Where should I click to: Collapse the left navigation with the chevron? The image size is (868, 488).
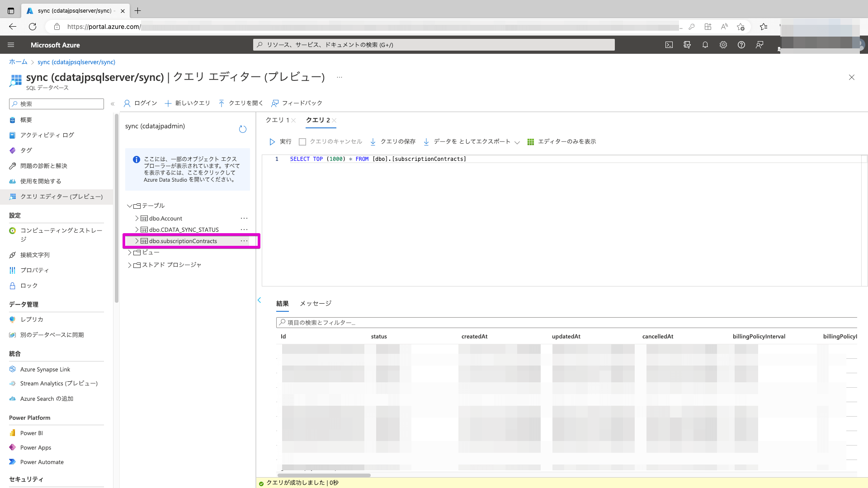[113, 104]
